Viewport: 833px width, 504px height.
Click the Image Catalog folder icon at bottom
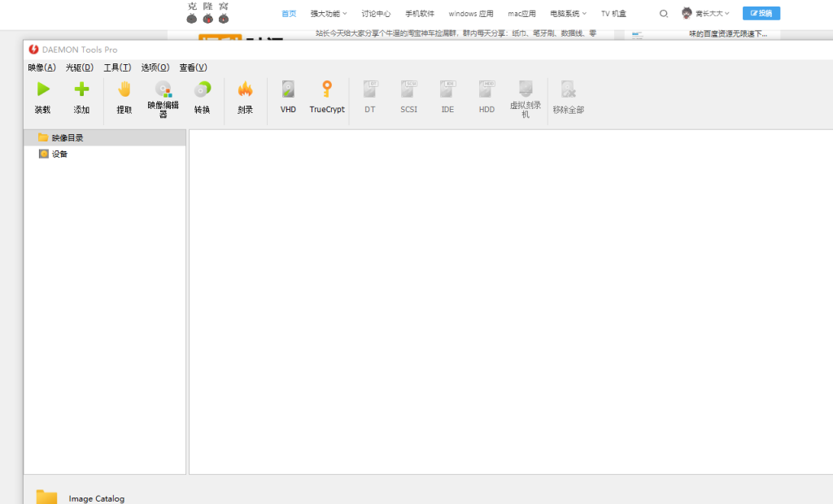[46, 497]
